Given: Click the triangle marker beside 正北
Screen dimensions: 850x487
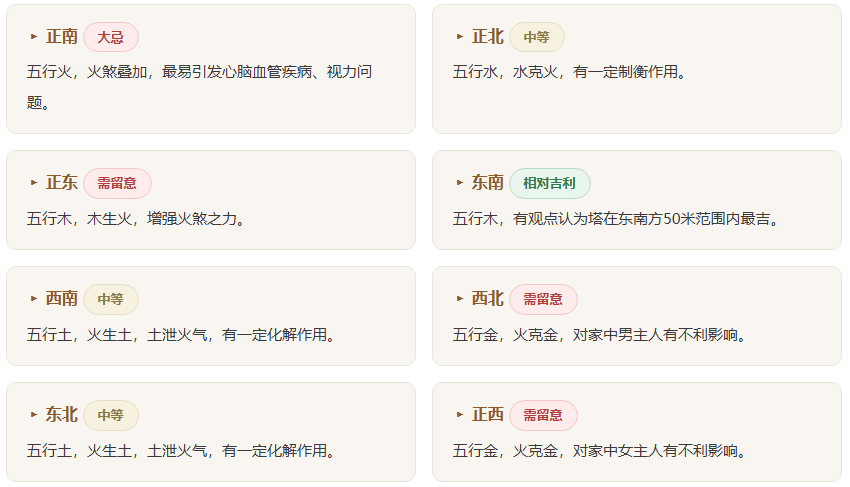Looking at the screenshot, I should (x=460, y=37).
